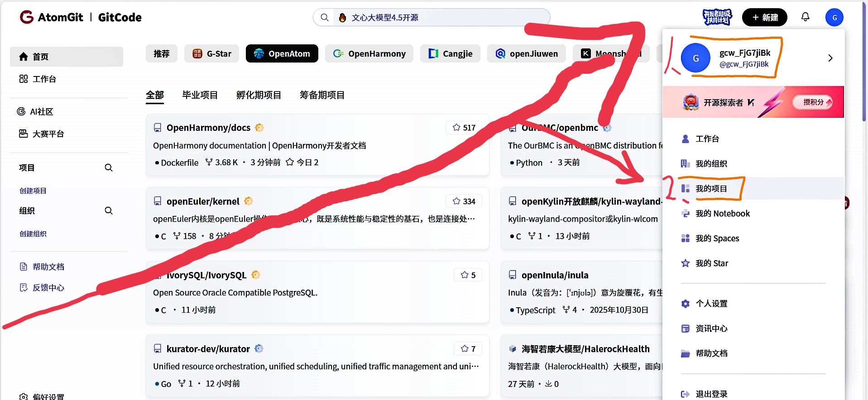Select the openJiuwen category chip
The image size is (868, 400).
pyautogui.click(x=527, y=53)
